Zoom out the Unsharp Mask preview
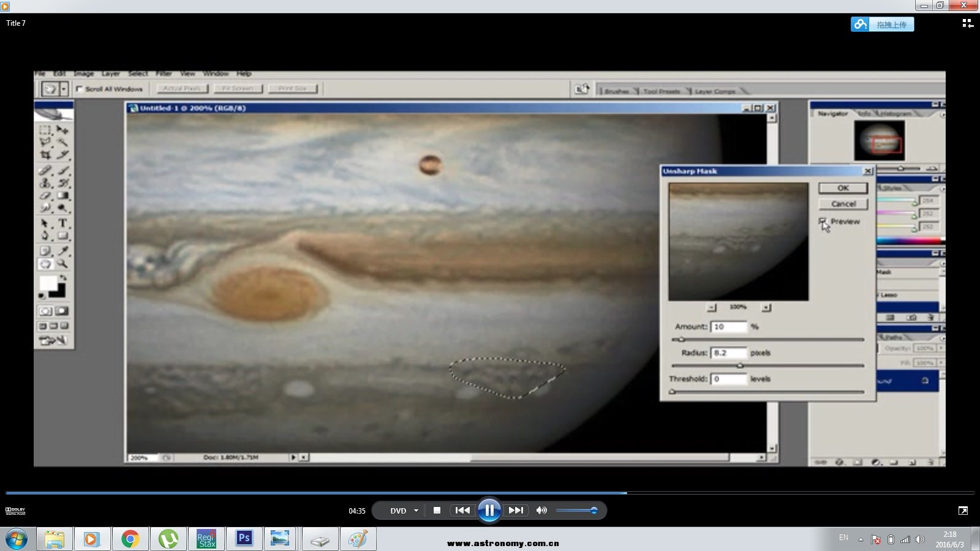 coord(711,307)
